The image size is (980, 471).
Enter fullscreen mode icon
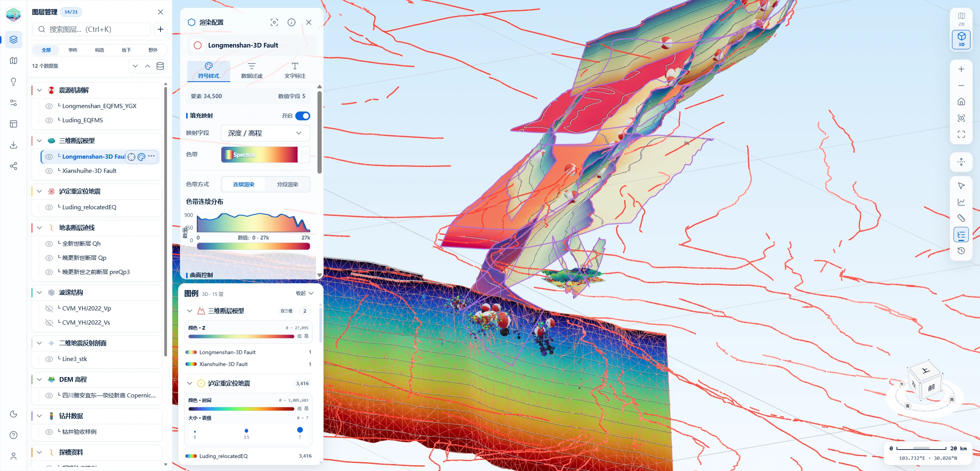pos(961,134)
